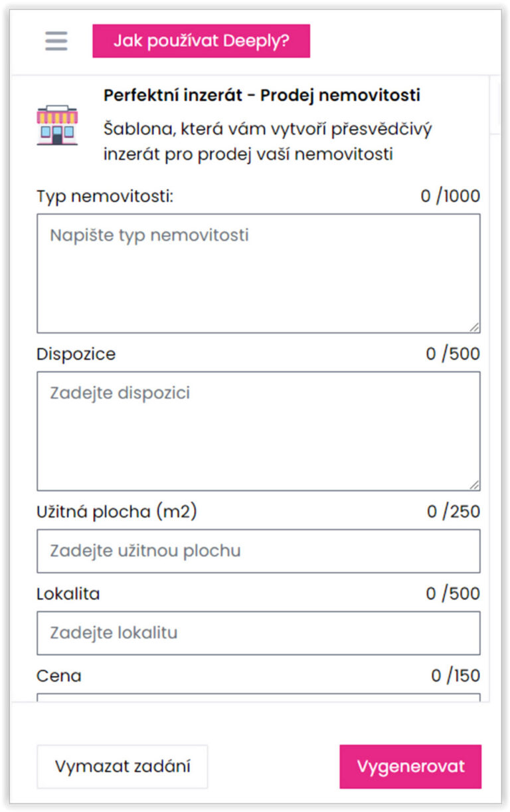The image size is (510, 812).
Task: Click the Cena label
Action: [x=59, y=676]
